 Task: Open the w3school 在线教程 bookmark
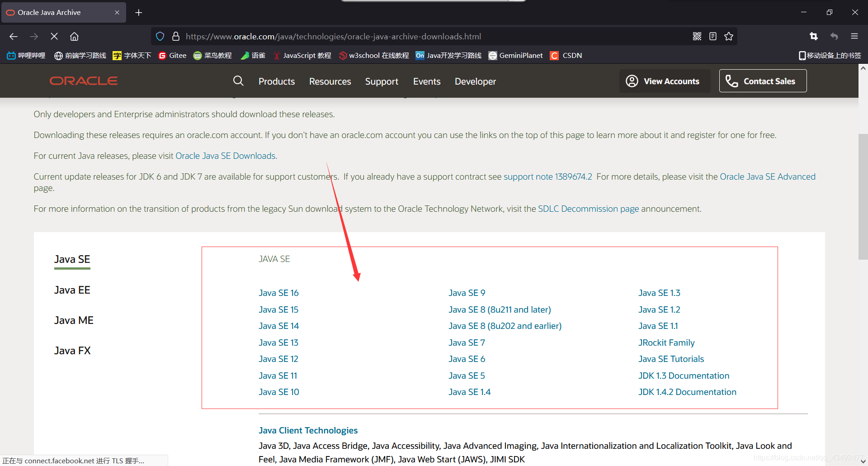(x=374, y=55)
